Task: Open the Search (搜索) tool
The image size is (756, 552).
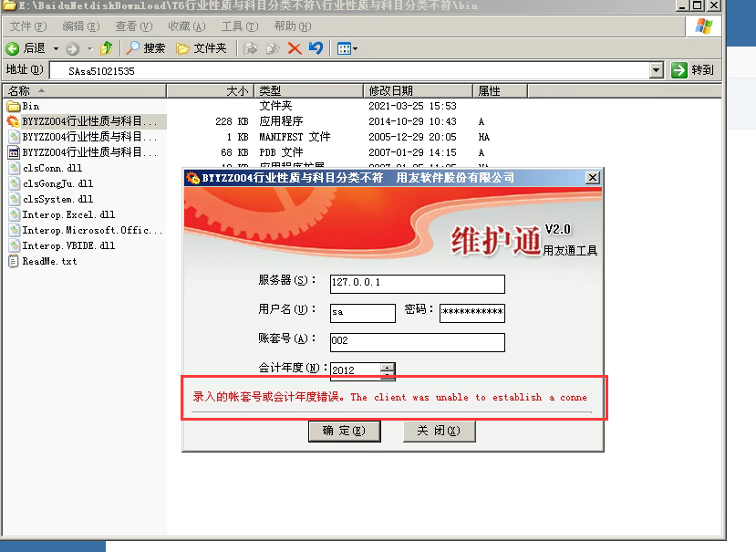Action: (x=146, y=47)
